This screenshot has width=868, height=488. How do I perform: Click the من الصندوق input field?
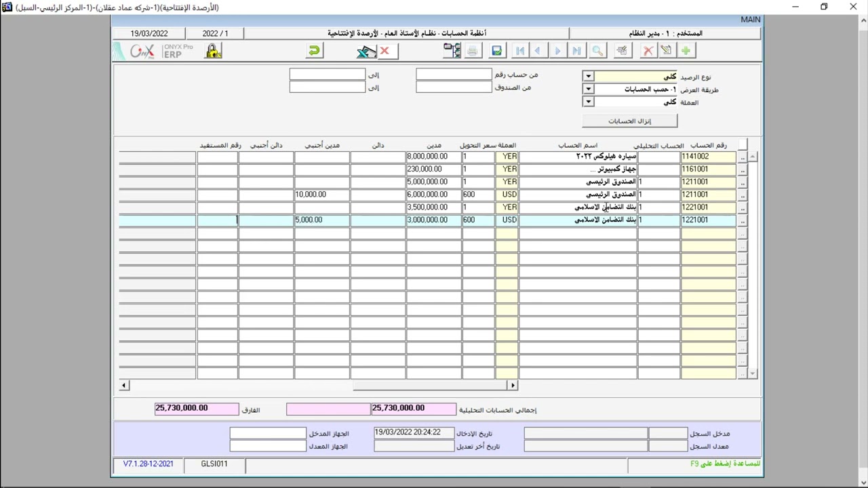[454, 87]
